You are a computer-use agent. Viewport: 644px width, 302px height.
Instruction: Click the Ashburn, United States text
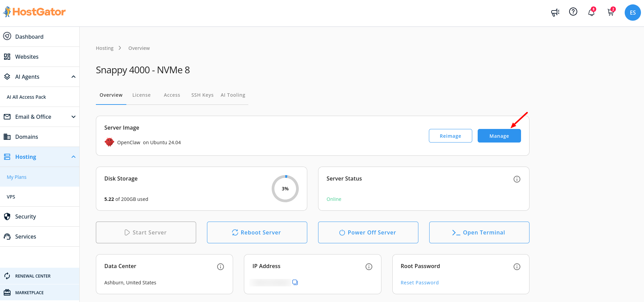[x=130, y=283]
